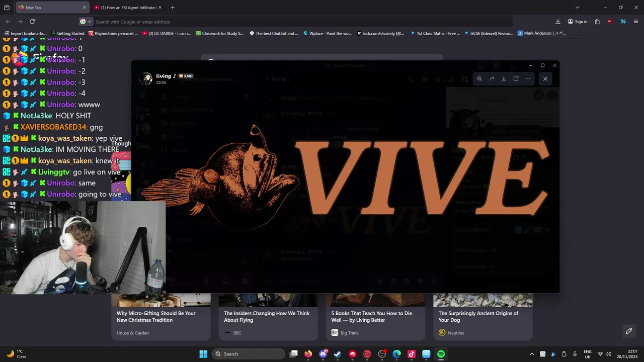Click the 'living' username in the viewer header
The image size is (644, 362).
tap(164, 76)
